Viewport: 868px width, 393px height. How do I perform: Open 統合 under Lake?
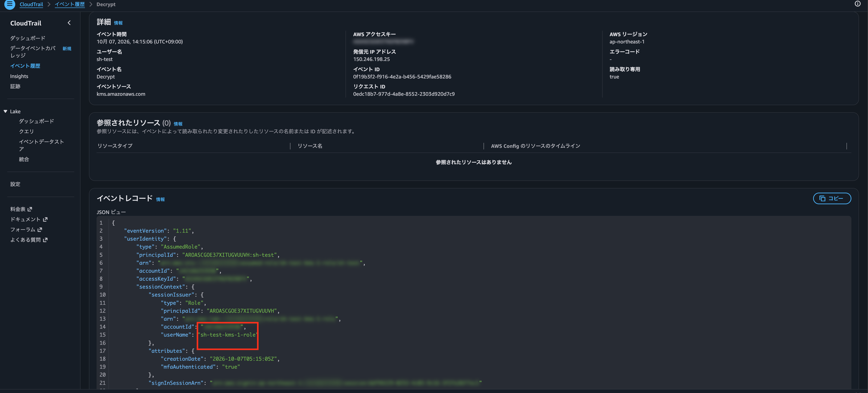[24, 159]
